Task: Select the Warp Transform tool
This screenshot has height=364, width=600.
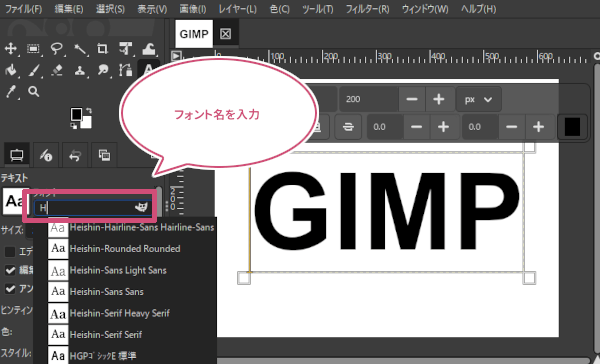Action: coord(148,49)
